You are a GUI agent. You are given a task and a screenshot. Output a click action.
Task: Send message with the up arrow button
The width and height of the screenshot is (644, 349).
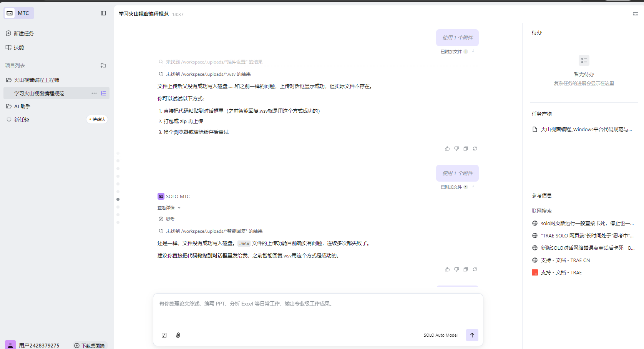pos(472,335)
